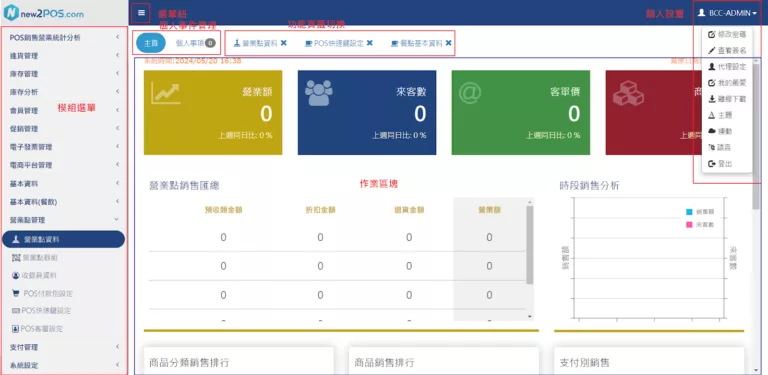768x375 pixels.
Task: Click the 系統時間 timestamp text
Action: click(x=192, y=61)
